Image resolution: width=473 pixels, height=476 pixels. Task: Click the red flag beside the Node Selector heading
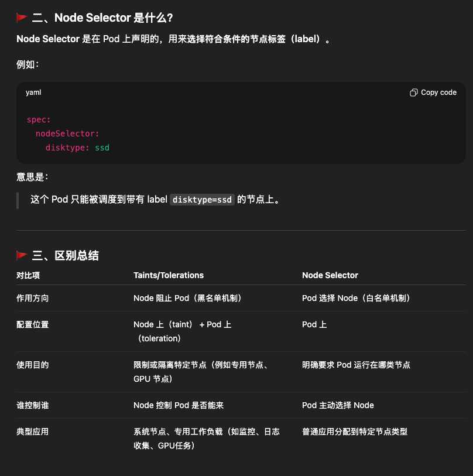click(22, 18)
